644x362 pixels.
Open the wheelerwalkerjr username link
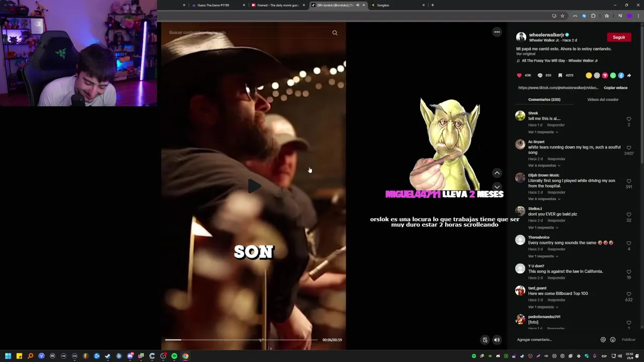click(546, 35)
